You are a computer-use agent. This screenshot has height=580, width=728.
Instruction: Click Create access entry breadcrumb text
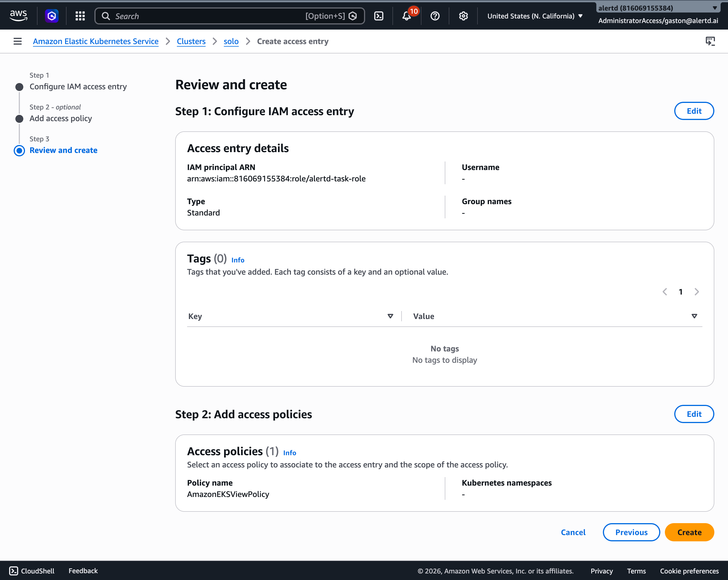click(x=292, y=41)
